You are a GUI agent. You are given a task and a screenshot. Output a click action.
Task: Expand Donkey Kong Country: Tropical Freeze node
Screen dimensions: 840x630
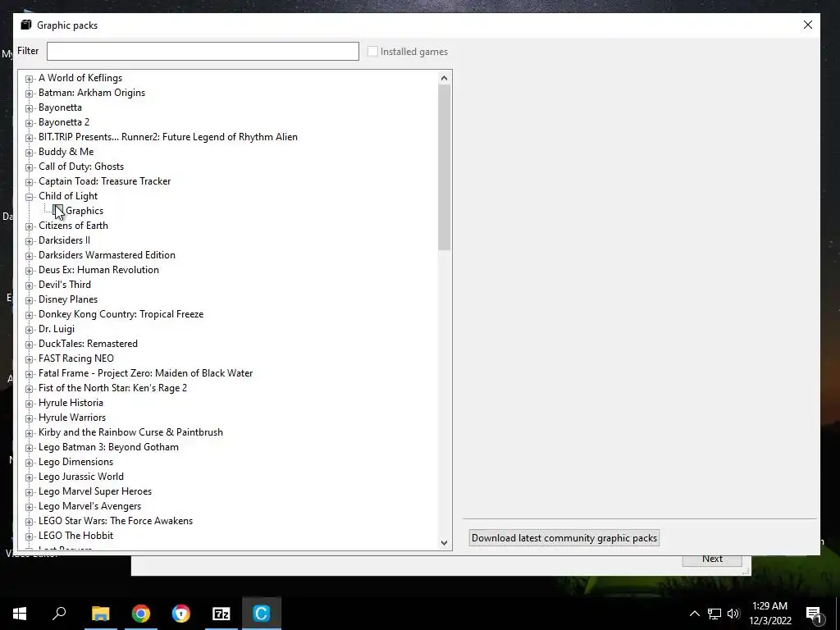29,315
